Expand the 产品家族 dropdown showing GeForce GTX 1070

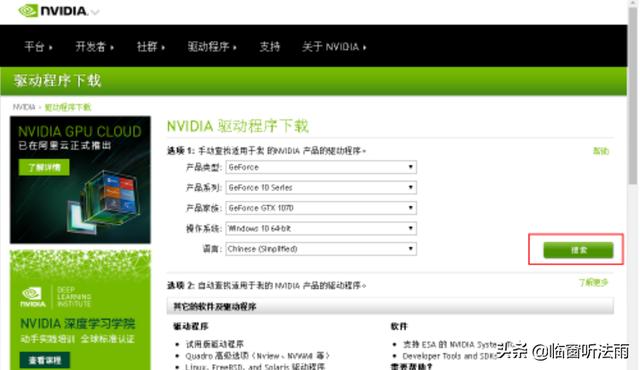pyautogui.click(x=321, y=208)
